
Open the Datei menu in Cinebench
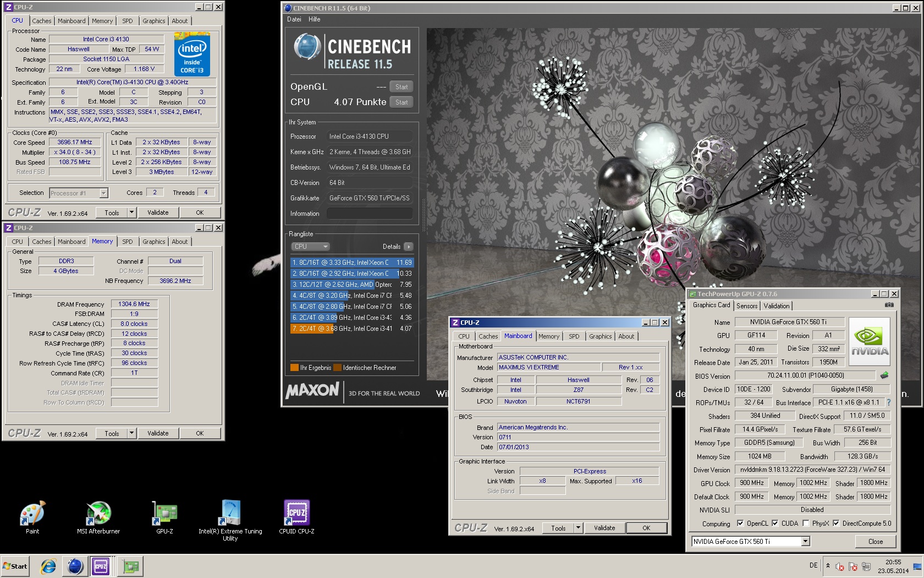(294, 19)
